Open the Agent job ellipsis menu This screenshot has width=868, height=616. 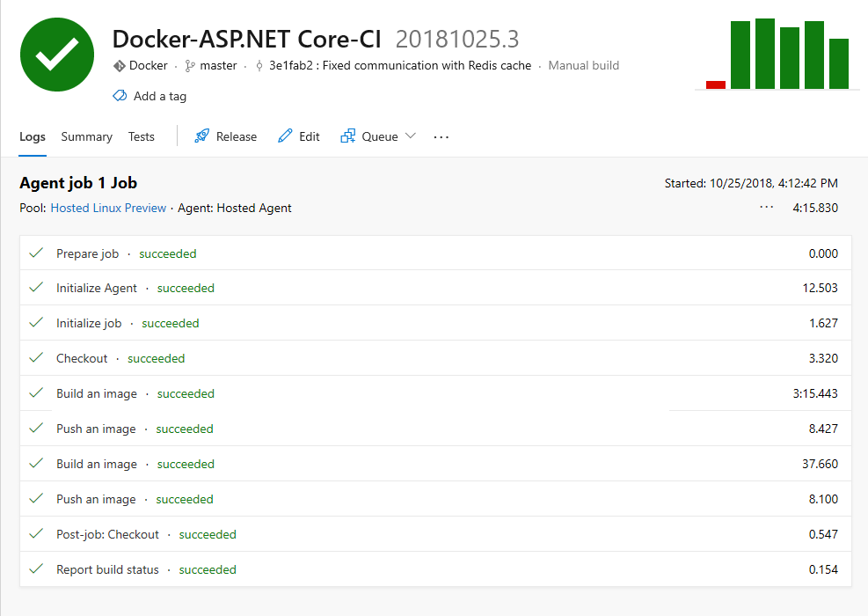[x=766, y=207]
